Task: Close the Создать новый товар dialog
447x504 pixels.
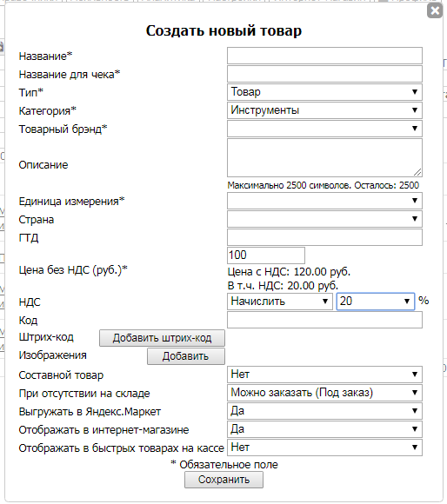Action: point(435,10)
